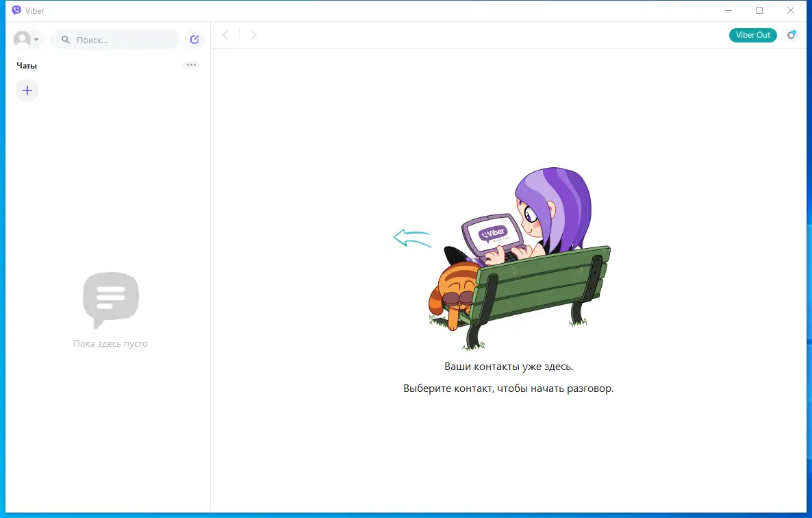Click the Поиск search field
Screen dimensions: 812x518
[115, 39]
